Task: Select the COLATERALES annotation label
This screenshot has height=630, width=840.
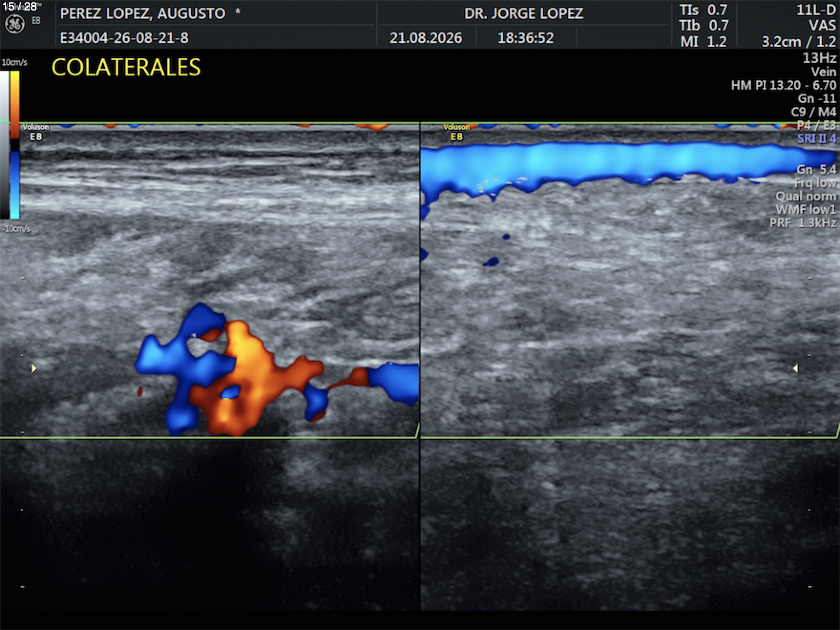Action: (x=126, y=67)
